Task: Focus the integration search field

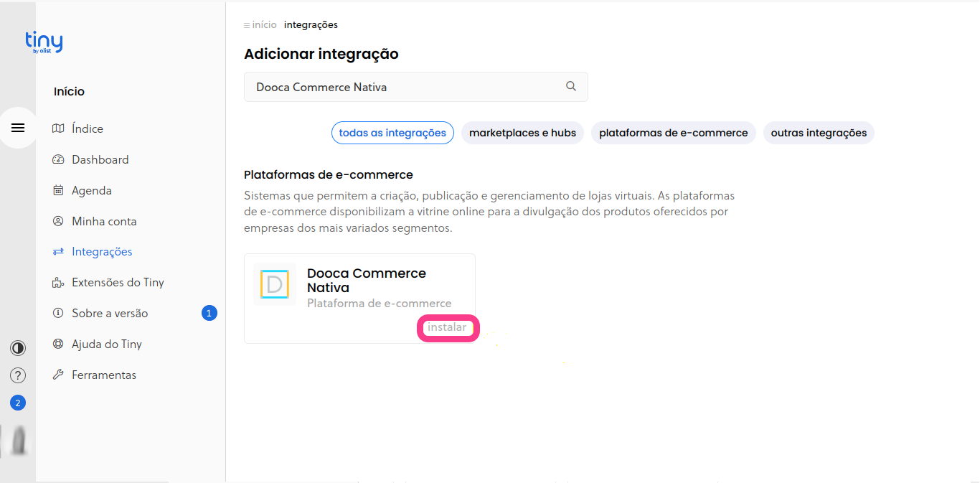Action: click(x=416, y=87)
